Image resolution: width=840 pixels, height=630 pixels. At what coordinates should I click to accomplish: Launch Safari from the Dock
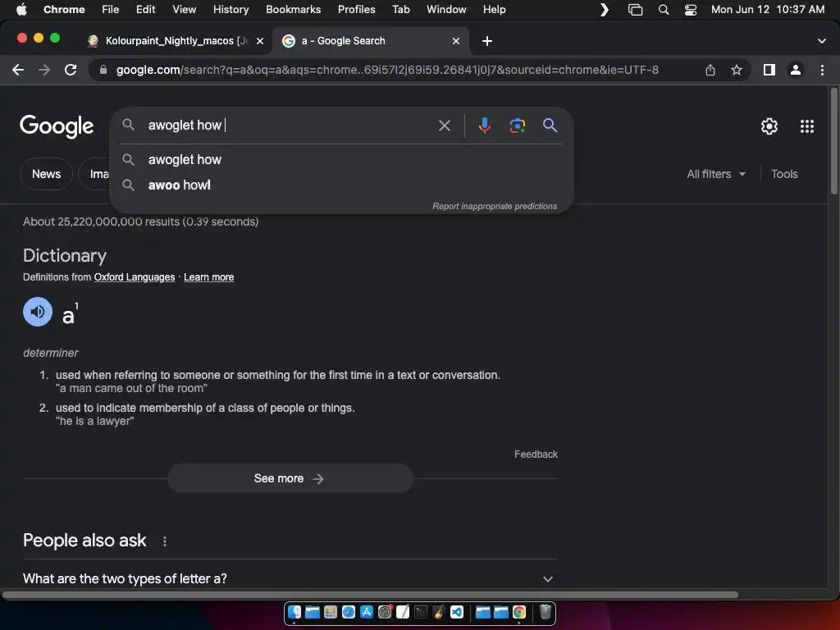pyautogui.click(x=348, y=612)
